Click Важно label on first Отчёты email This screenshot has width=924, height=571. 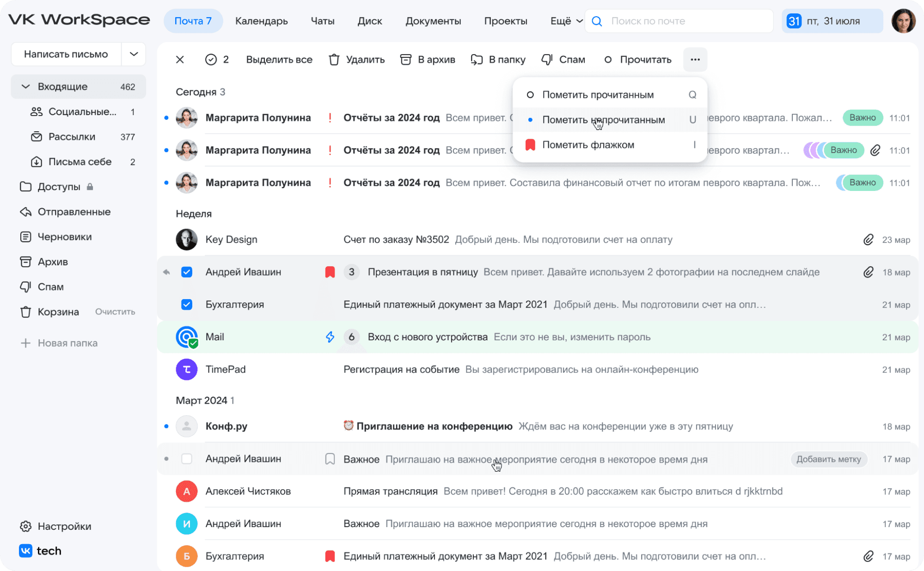863,118
